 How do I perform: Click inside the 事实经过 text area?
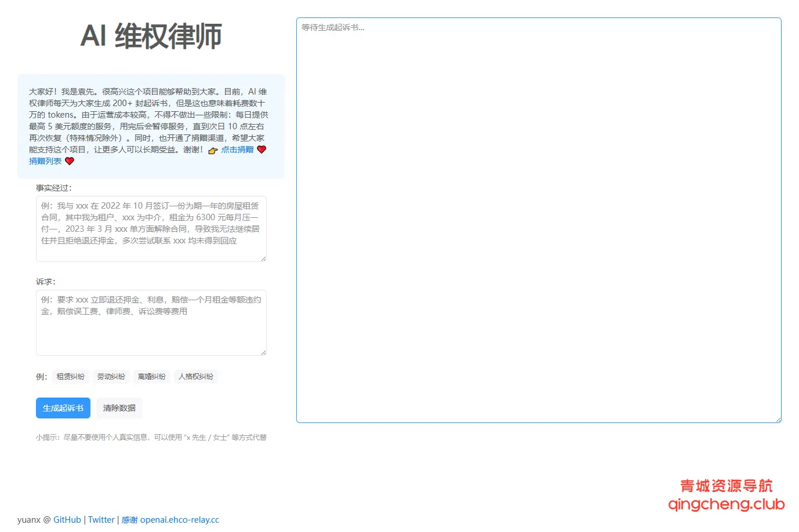(x=151, y=228)
